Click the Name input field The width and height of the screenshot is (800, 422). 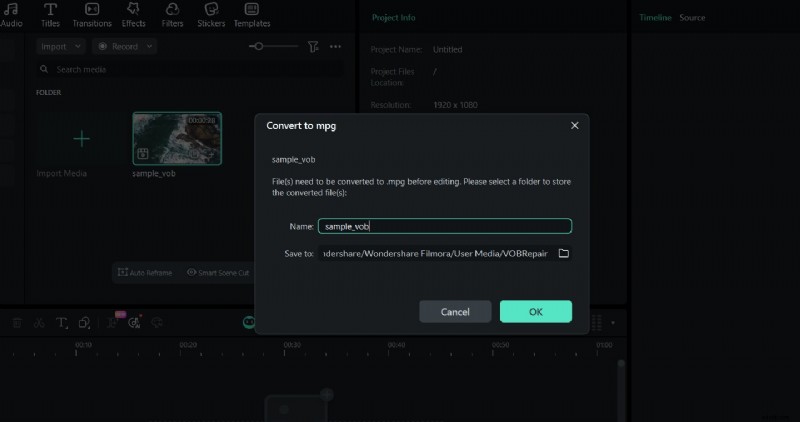pos(445,226)
